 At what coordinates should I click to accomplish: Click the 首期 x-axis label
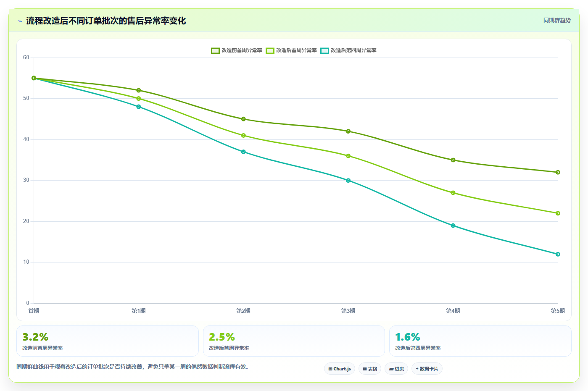point(34,311)
